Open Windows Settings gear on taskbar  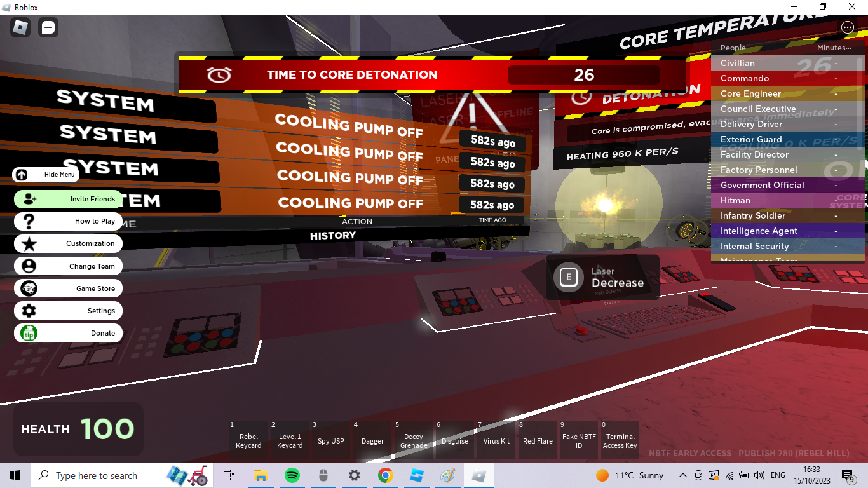point(354,475)
